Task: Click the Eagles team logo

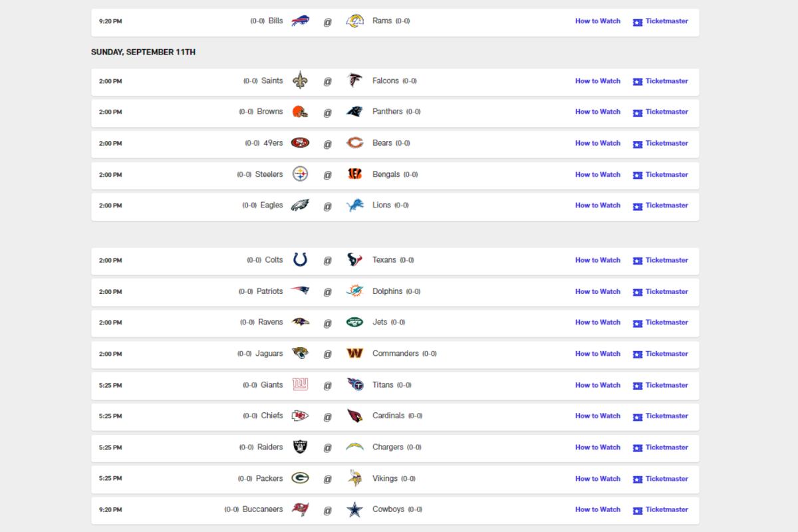Action: tap(301, 205)
